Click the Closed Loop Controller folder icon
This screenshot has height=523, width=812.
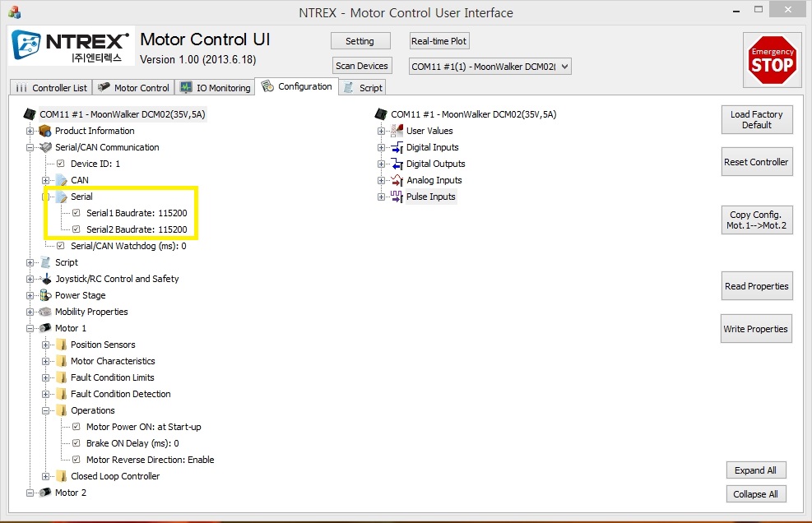tap(61, 476)
